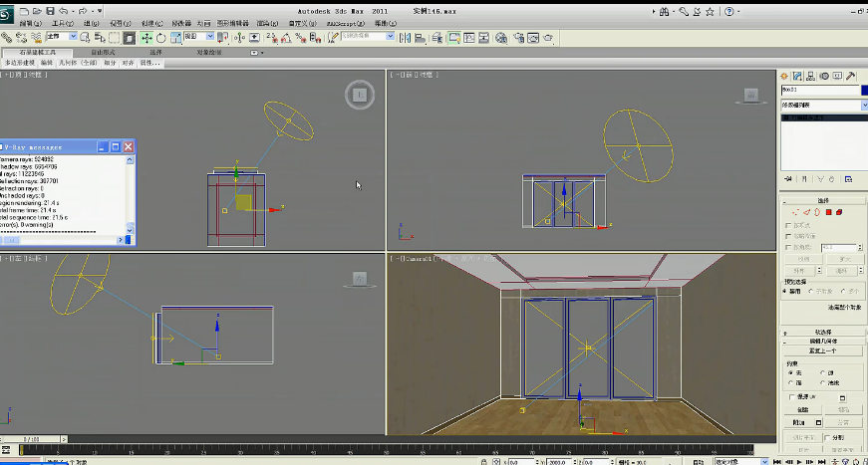Select the Move transform tool in toolbar
The height and width of the screenshot is (465, 868).
pos(147,38)
